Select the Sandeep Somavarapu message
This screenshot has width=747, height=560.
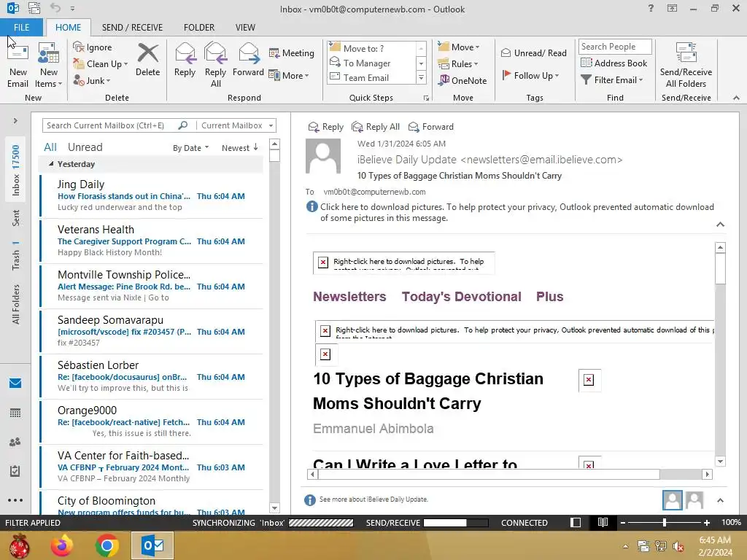152,332
